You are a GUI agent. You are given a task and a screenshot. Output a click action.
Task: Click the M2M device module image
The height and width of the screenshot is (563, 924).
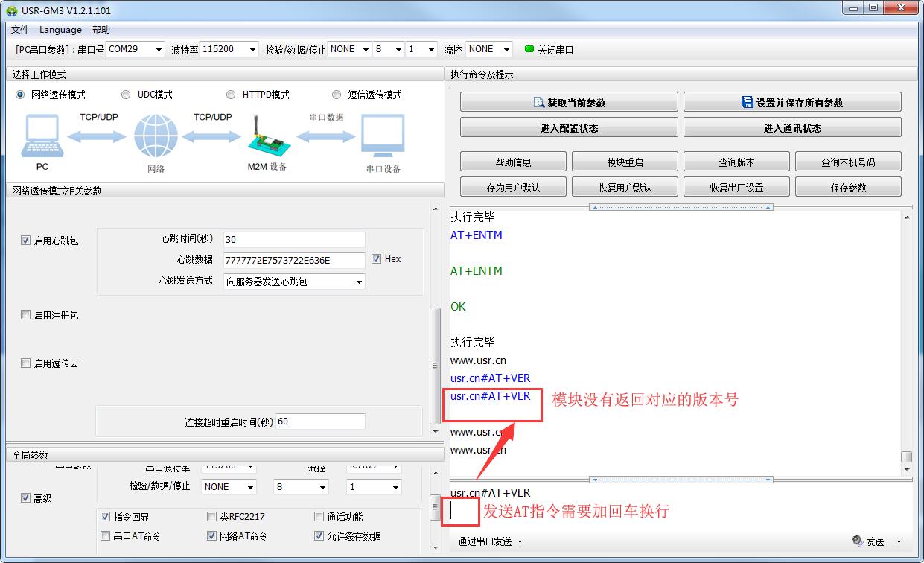coord(265,138)
